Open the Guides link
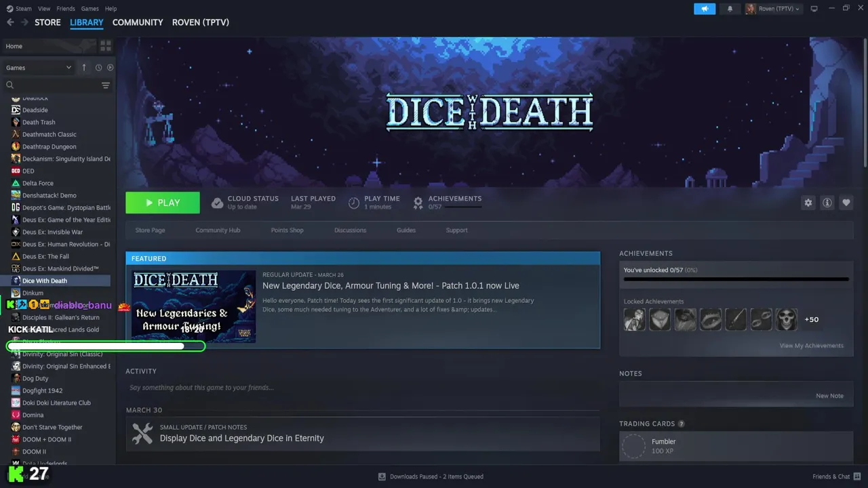Viewport: 868px width, 488px height. [x=406, y=230]
